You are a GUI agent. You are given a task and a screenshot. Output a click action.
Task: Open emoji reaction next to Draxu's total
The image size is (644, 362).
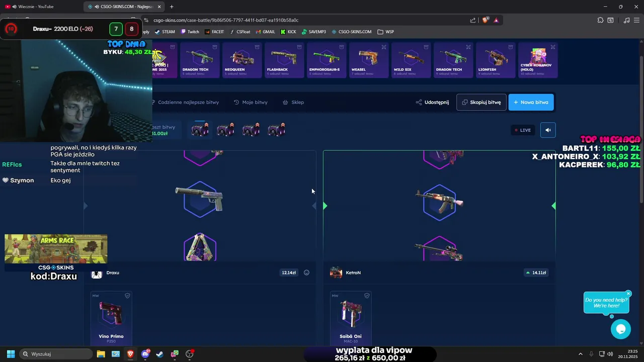pos(306,273)
